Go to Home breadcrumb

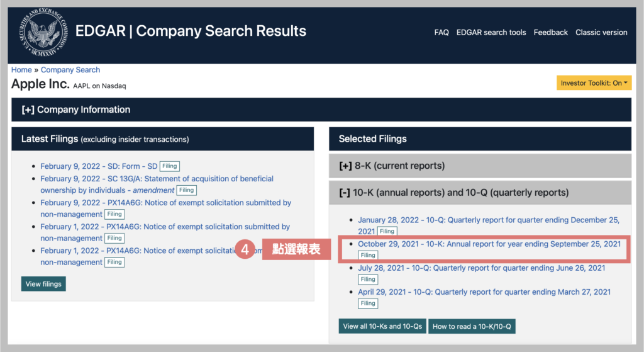pos(21,70)
